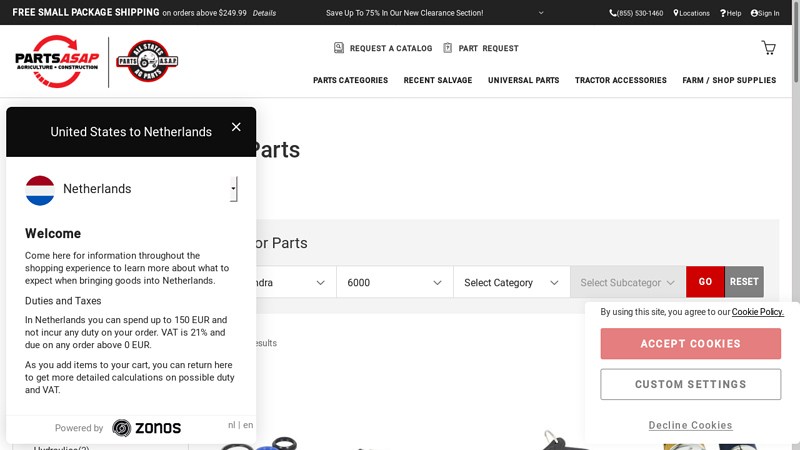Open the Cookie Policy link
Image resolution: width=800 pixels, height=450 pixels.
[757, 312]
